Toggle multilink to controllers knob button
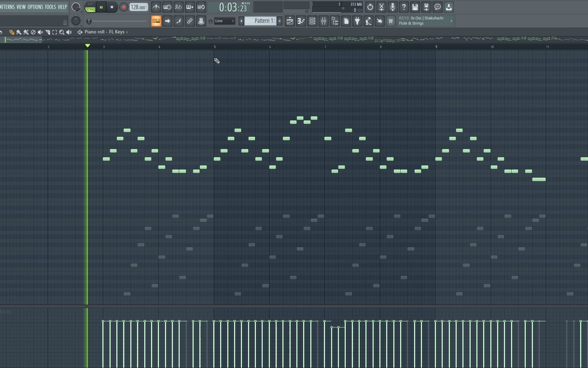The height and width of the screenshot is (368, 588). click(201, 21)
